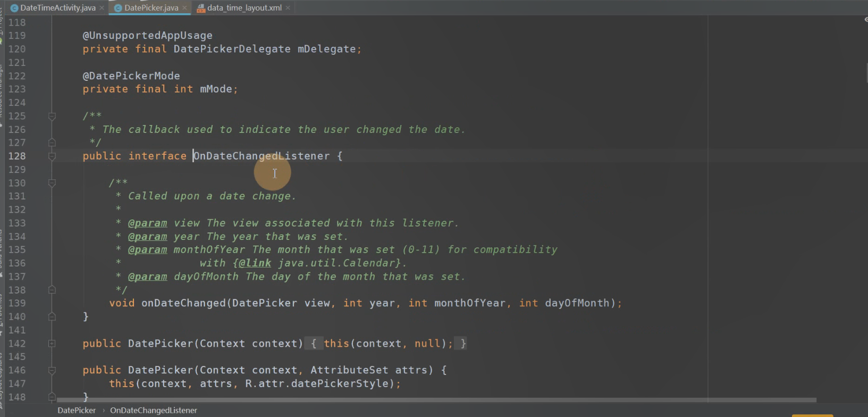Click gutter line number 146

[17, 370]
